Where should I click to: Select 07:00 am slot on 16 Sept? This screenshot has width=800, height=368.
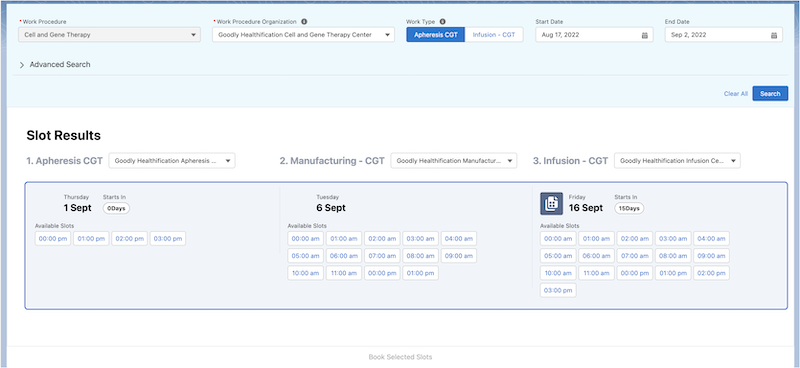(635, 256)
